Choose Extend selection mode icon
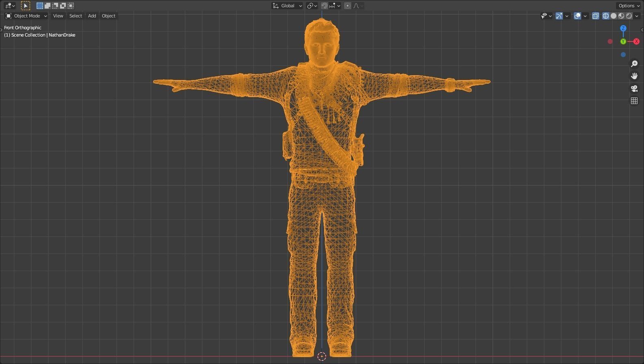The width and height of the screenshot is (644, 364). pos(48,6)
